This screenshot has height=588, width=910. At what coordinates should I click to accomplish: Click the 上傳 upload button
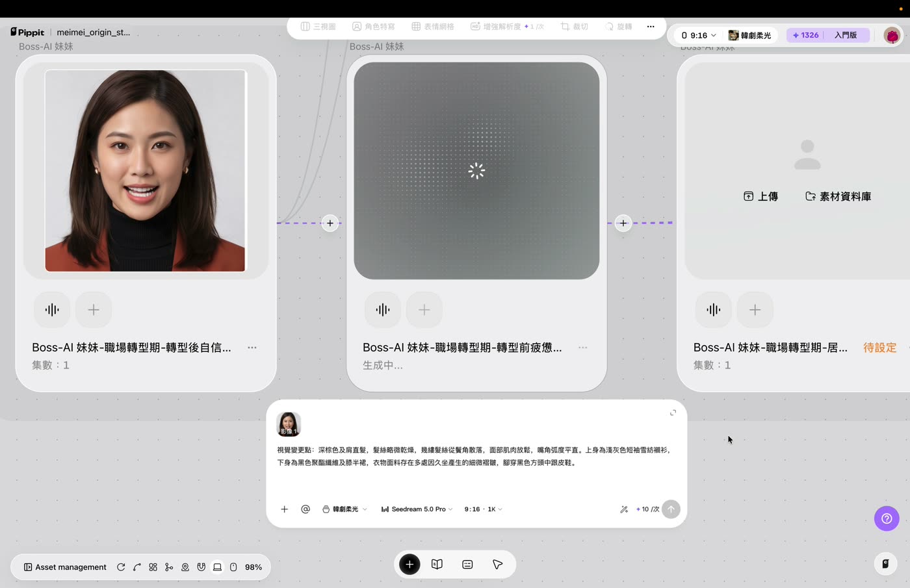click(760, 196)
